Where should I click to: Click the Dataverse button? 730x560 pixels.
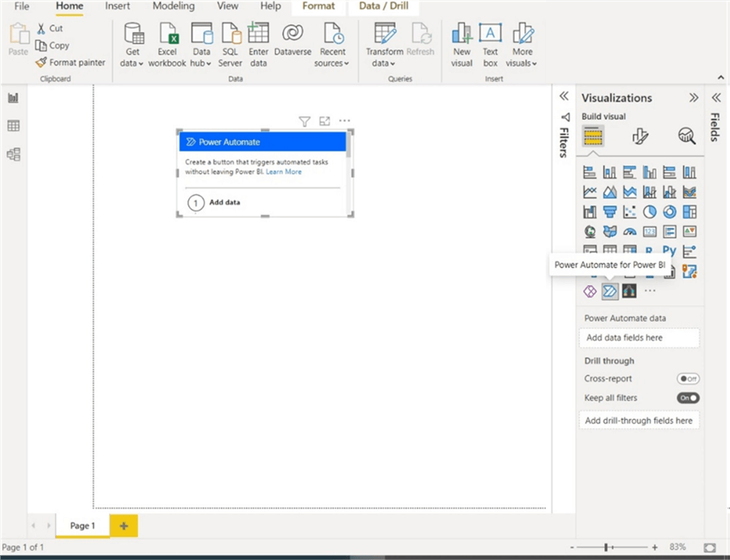point(293,40)
